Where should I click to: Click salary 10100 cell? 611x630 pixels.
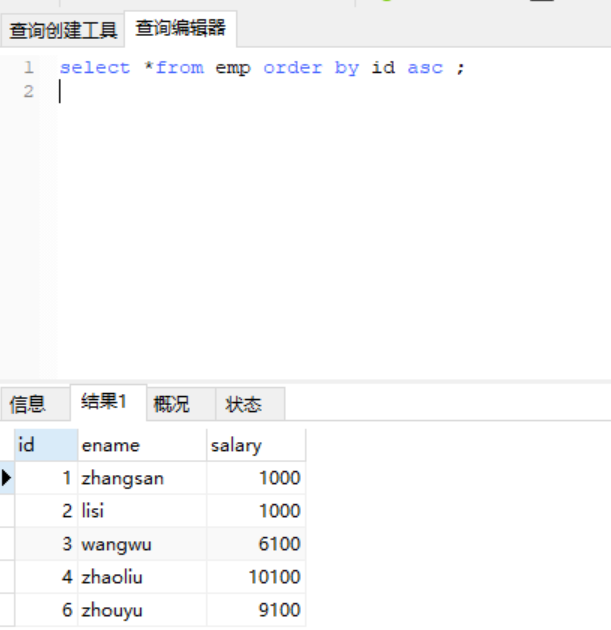click(x=256, y=577)
